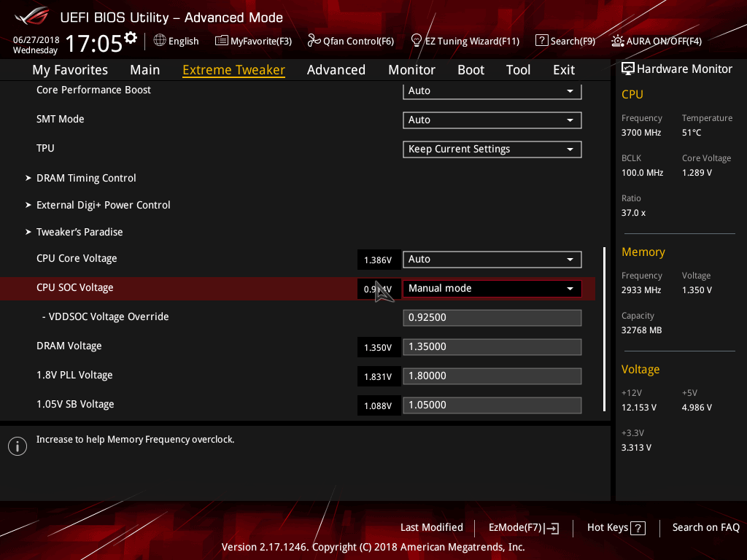Open CPU SOC Voltage mode dropdown

pyautogui.click(x=492, y=288)
